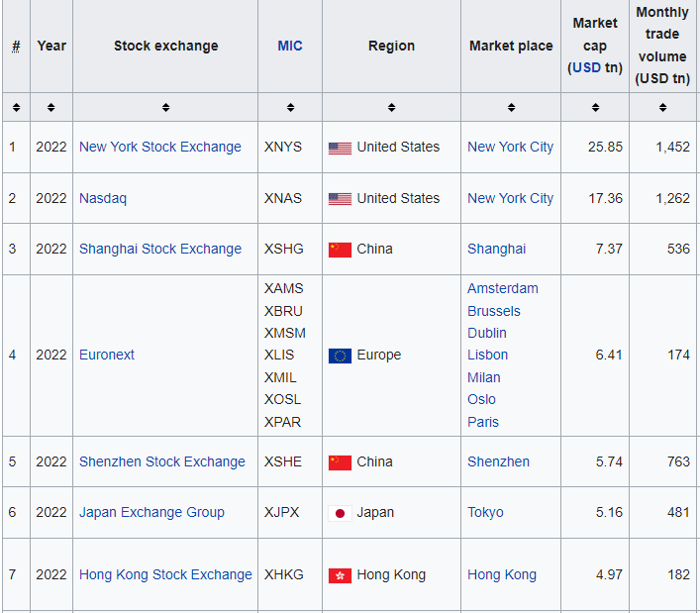
Task: Sort table by Region column
Action: click(x=391, y=107)
